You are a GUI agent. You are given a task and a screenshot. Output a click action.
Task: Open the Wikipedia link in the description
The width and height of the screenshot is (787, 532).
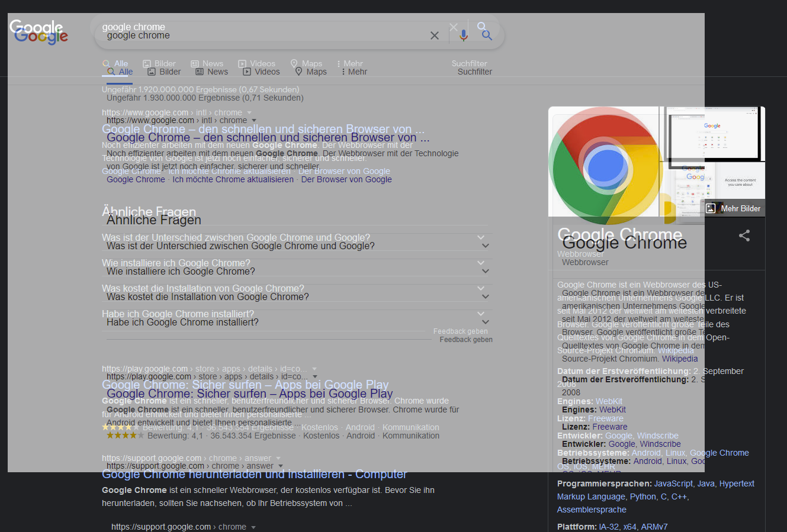679,359
